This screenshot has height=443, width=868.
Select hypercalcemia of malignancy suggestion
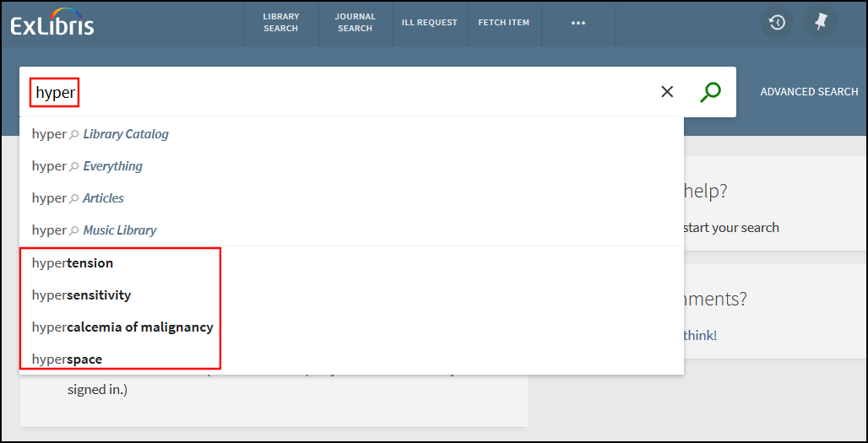122,327
